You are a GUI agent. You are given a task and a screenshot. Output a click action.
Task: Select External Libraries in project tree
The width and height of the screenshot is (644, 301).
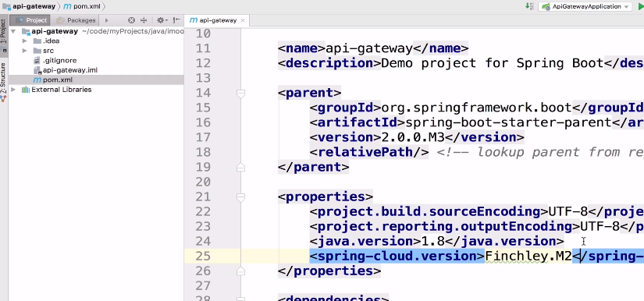(61, 90)
